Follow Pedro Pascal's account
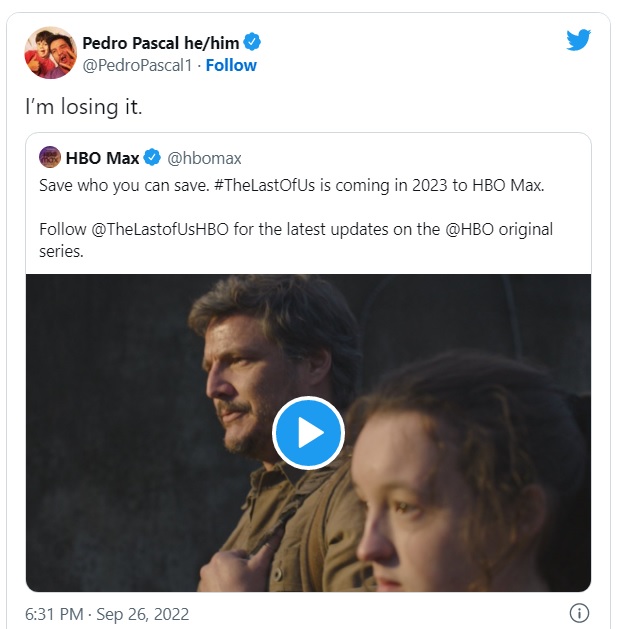619x629 pixels. [231, 65]
